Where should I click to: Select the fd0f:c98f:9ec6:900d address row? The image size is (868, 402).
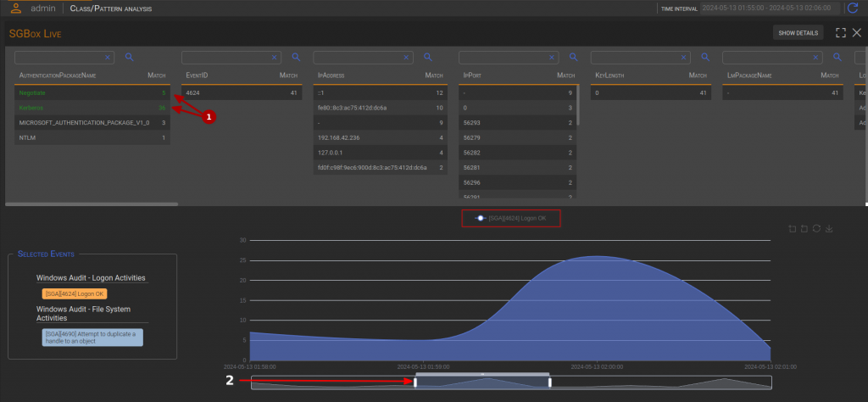[381, 167]
